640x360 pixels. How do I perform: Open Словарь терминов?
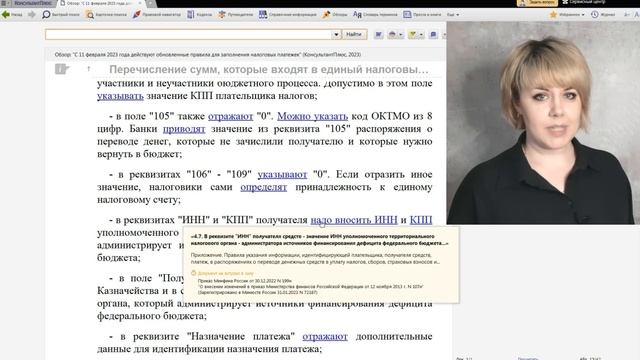375,14
